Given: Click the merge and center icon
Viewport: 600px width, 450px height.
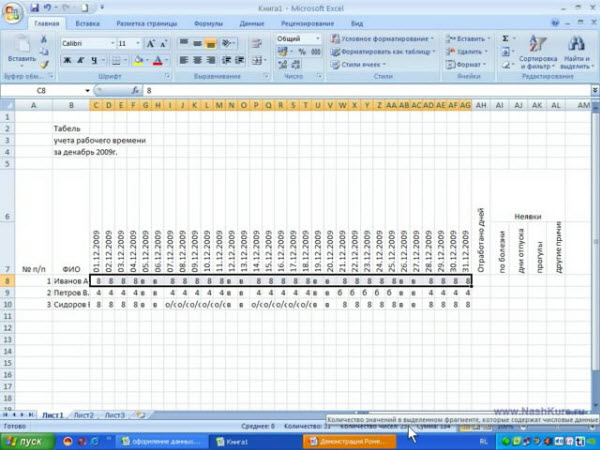Looking at the screenshot, I should point(256,60).
